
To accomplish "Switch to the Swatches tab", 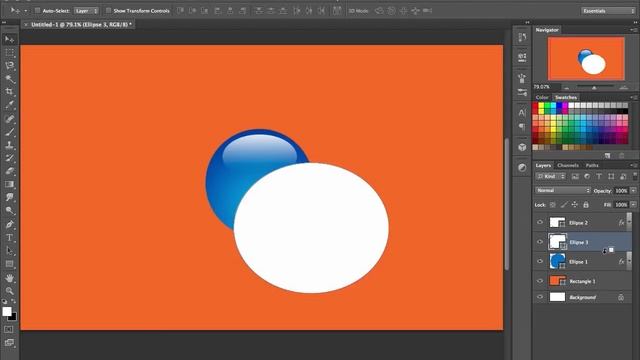I will click(566, 97).
